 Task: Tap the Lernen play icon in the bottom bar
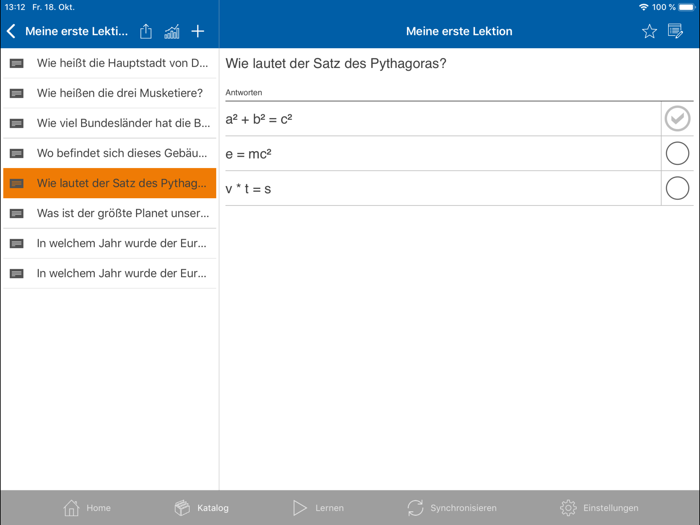300,508
